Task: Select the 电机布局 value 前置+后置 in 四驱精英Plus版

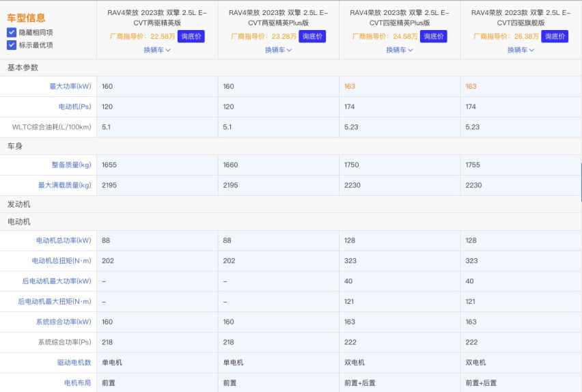Action: click(360, 382)
